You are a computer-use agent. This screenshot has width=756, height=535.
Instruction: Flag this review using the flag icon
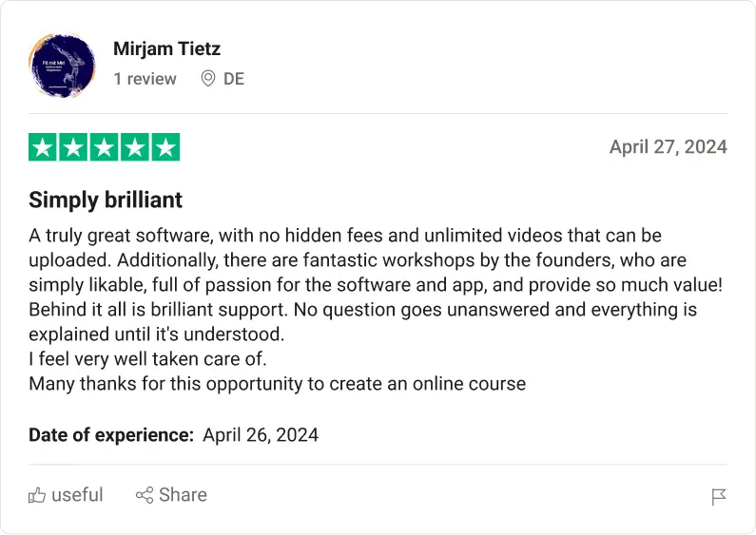pyautogui.click(x=719, y=497)
